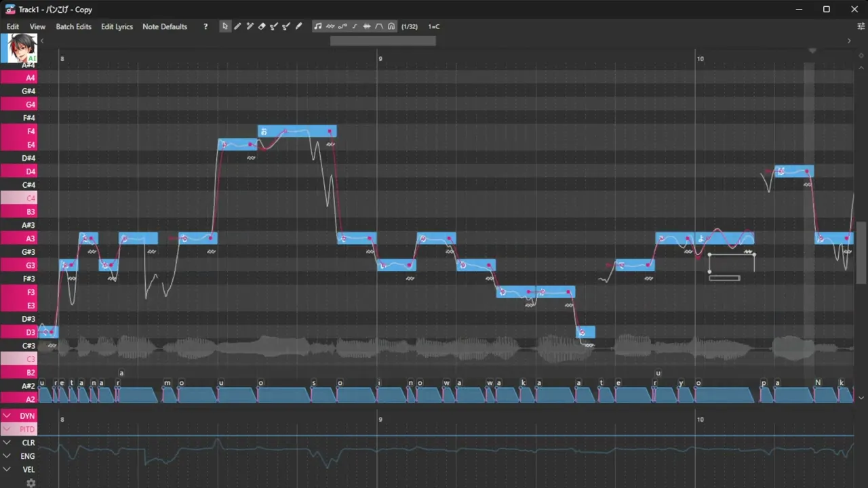
Task: Toggle the pitch control points display button
Action: [342, 26]
